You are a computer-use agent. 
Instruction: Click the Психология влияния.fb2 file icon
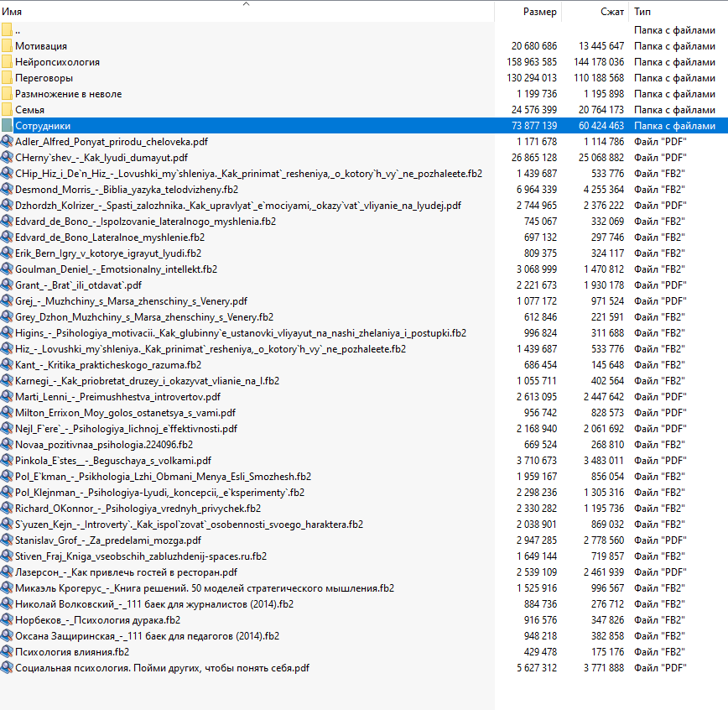click(x=8, y=652)
